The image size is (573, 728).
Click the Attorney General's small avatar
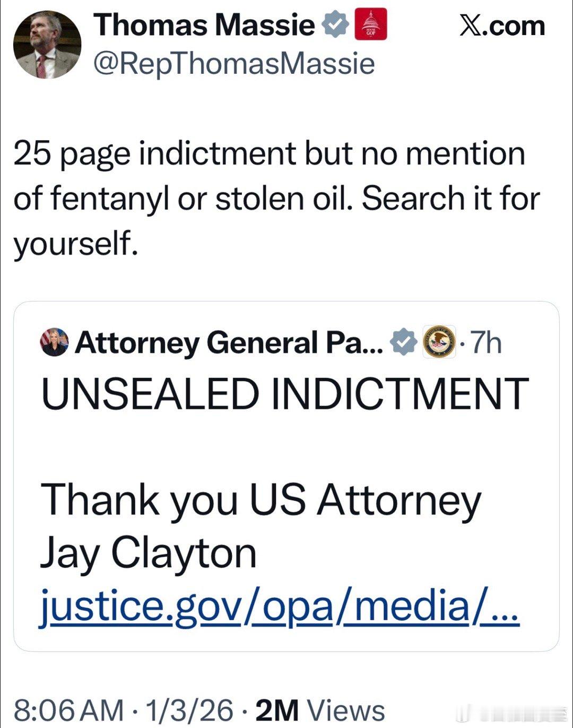pyautogui.click(x=54, y=342)
